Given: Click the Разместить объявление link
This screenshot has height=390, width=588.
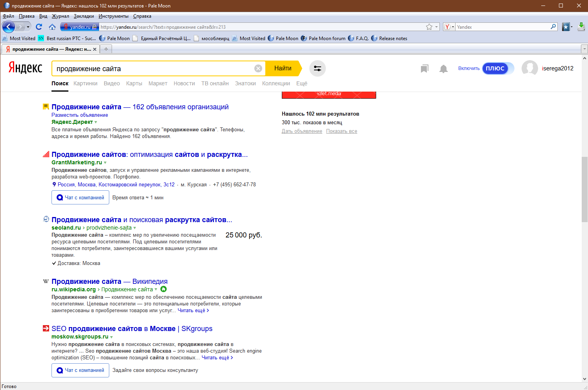Looking at the screenshot, I should coord(80,115).
